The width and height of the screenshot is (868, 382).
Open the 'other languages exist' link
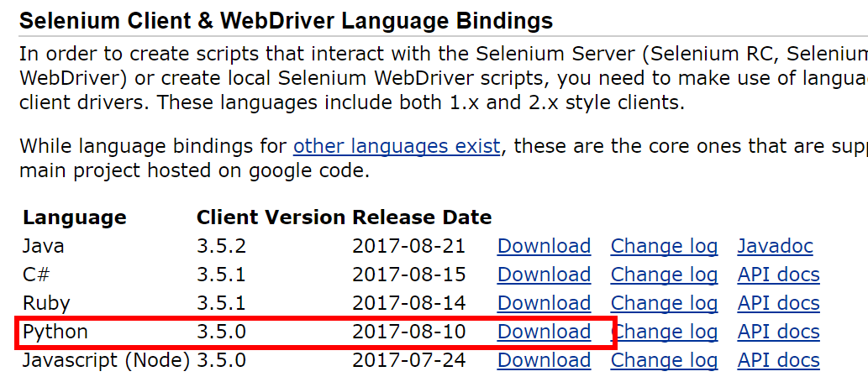point(397,146)
